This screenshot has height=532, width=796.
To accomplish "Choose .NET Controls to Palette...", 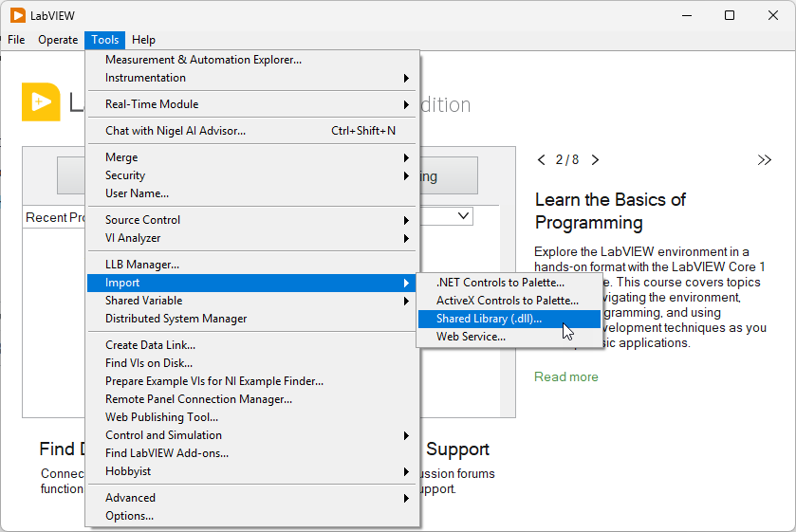I will tap(500, 283).
